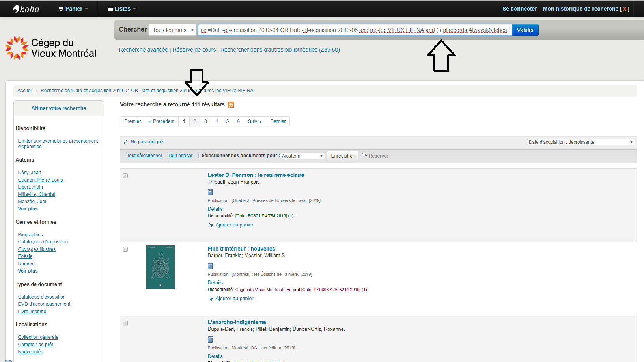
Task: Go to results page 3
Action: tap(205, 121)
